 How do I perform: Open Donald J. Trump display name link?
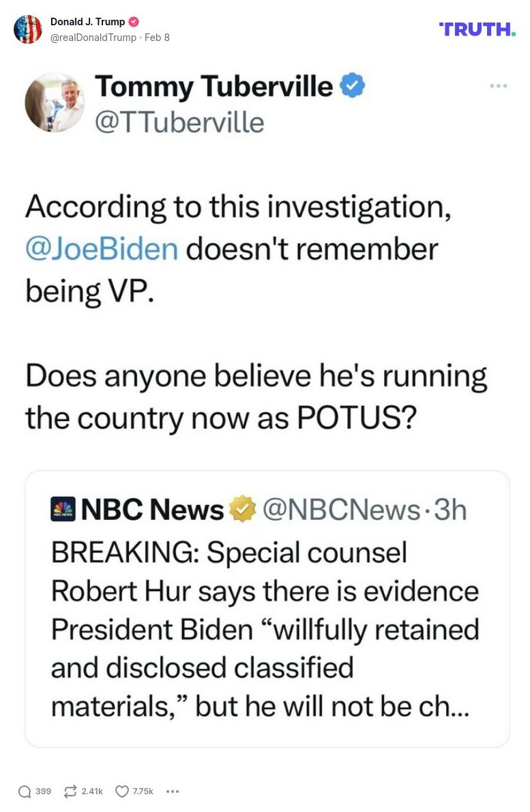coord(87,22)
